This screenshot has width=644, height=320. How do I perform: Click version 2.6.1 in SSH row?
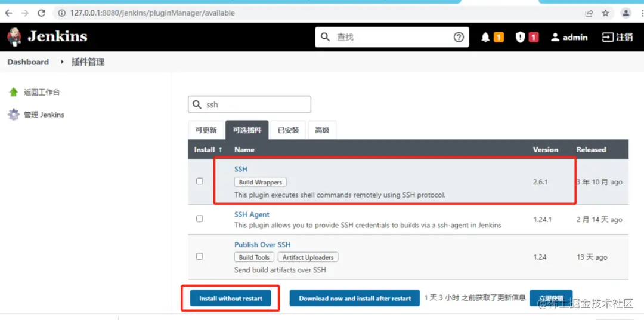[540, 182]
